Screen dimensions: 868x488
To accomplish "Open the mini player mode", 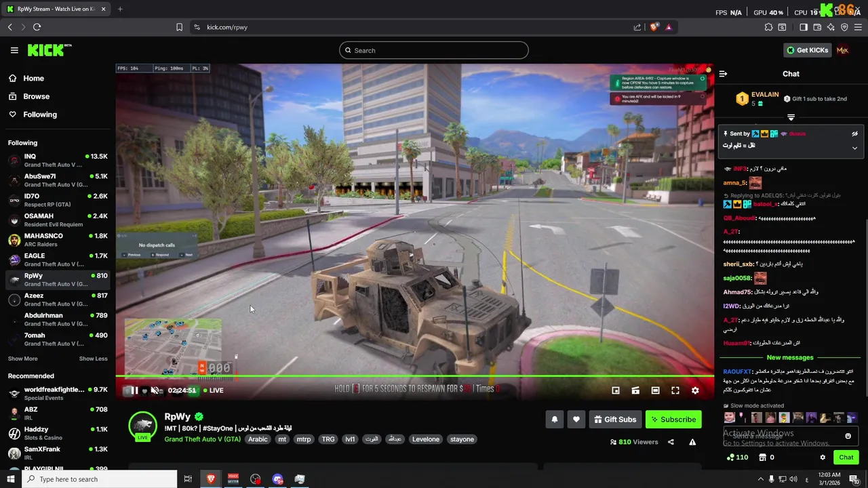I will click(616, 390).
